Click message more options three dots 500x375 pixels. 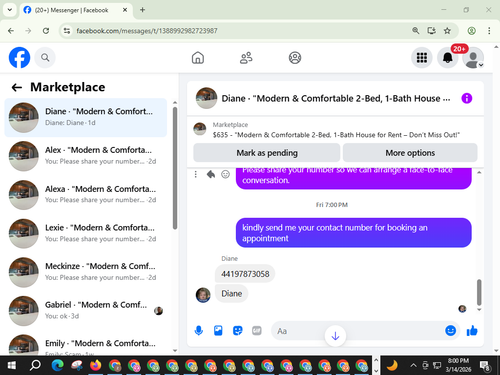coord(196,174)
